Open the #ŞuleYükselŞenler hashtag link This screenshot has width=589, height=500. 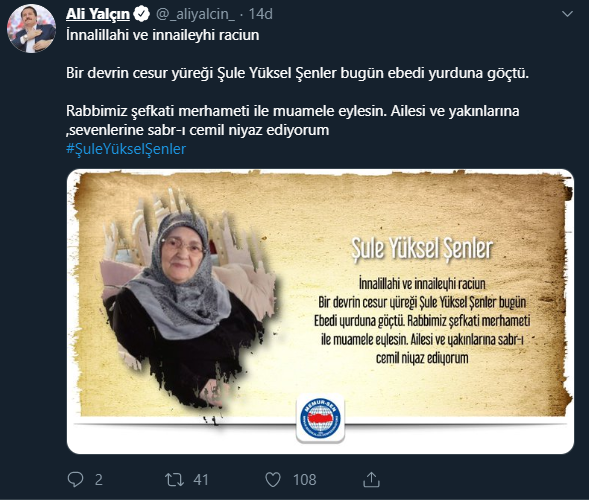point(126,149)
